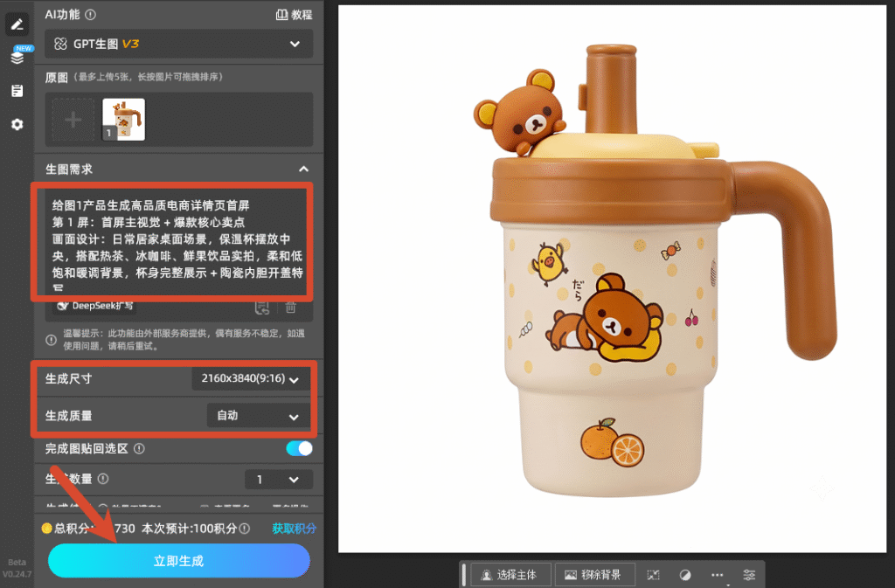The image size is (895, 588).
Task: Open the layers panel marked NEW
Action: click(x=17, y=58)
